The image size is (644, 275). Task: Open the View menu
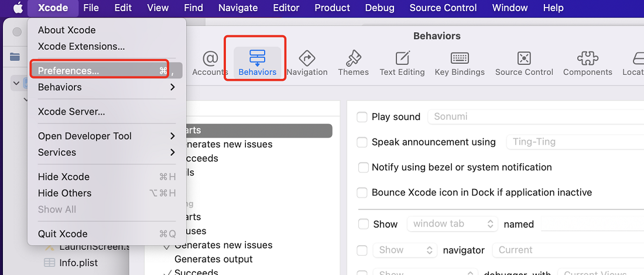(x=157, y=8)
